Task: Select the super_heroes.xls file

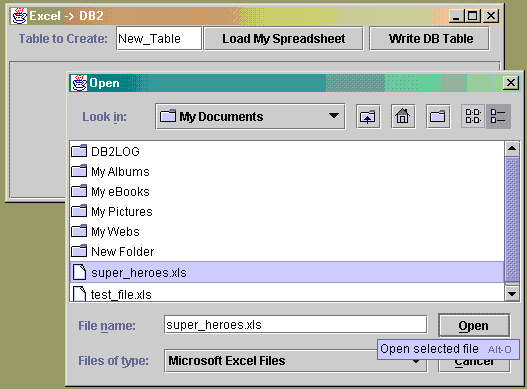Action: click(x=287, y=272)
